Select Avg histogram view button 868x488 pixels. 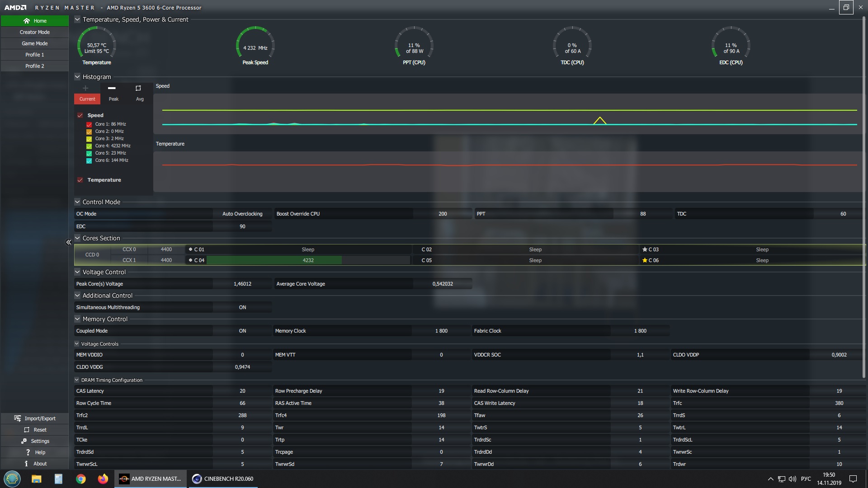(140, 99)
